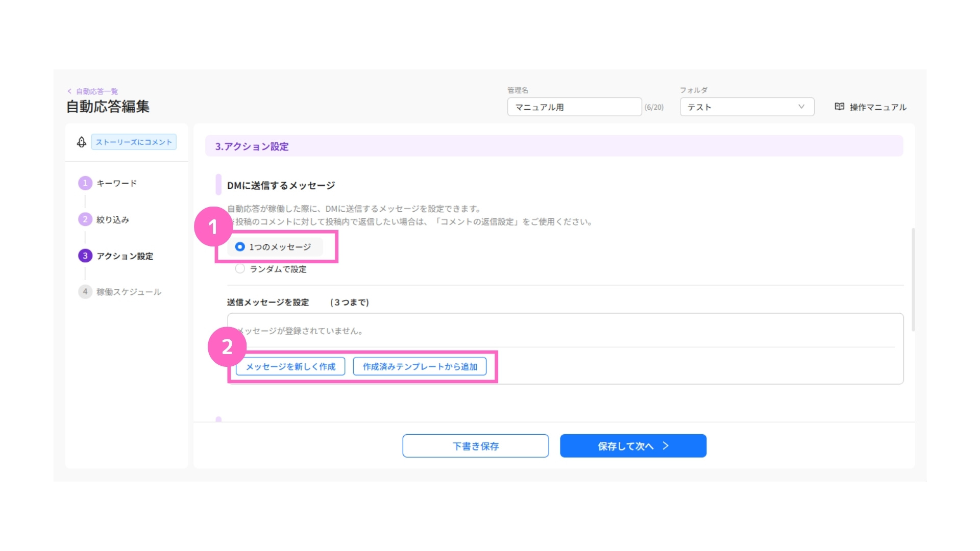Click the vertical scrollbar in the settings panel
980x551 pixels.
(x=913, y=280)
